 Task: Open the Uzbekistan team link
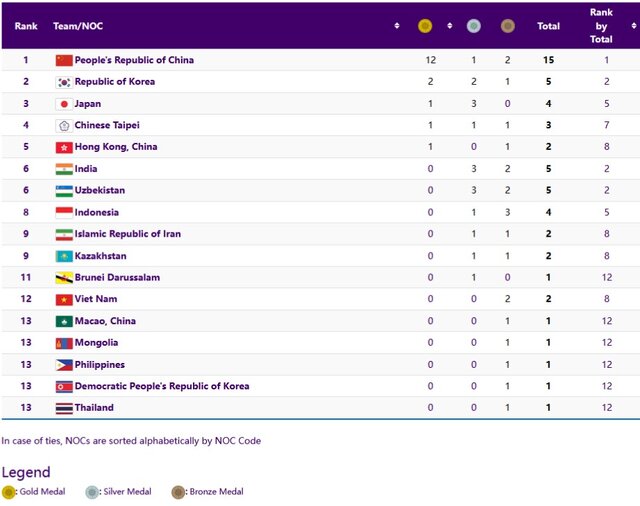click(101, 191)
